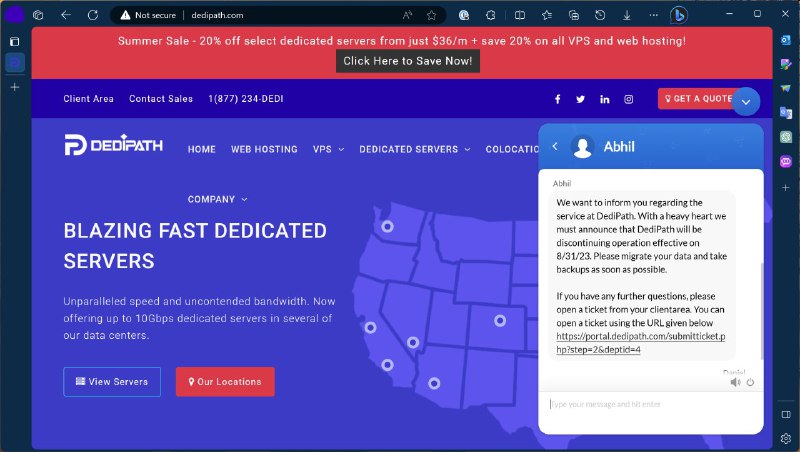Expand the Company menu dropdown
The height and width of the screenshot is (452, 800).
[x=217, y=199]
